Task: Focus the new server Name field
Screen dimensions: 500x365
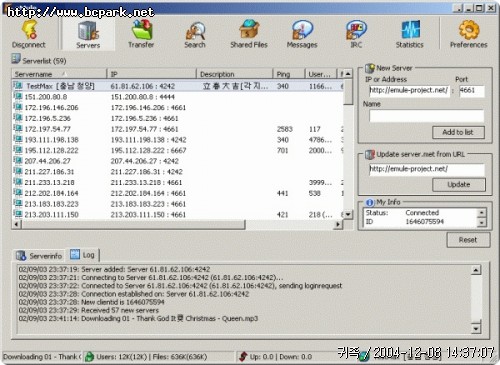Action: click(x=427, y=116)
